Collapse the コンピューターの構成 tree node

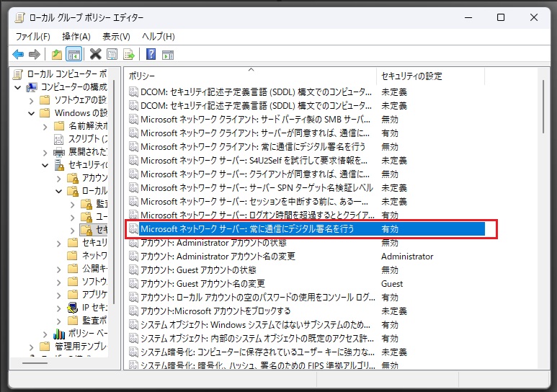click(x=18, y=87)
